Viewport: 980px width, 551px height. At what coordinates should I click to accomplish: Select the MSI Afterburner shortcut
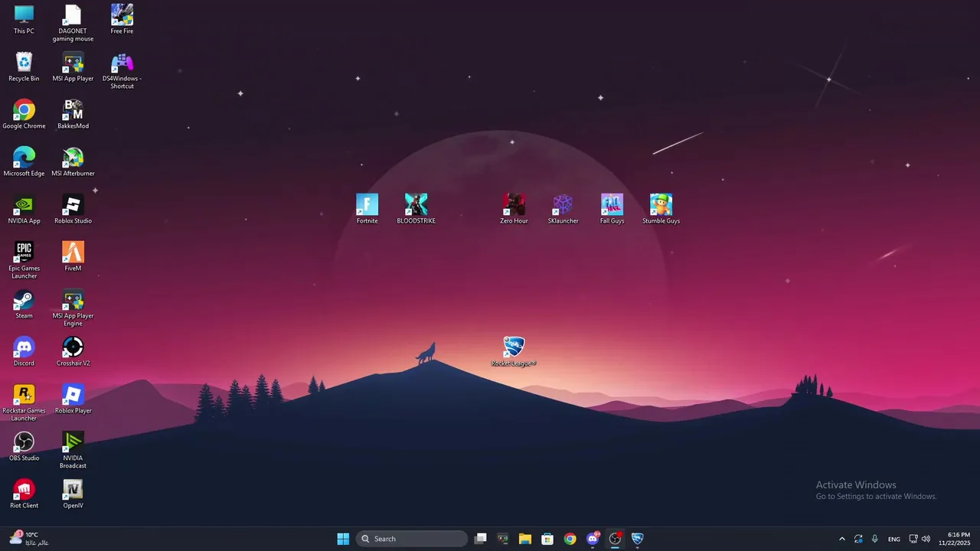(73, 162)
